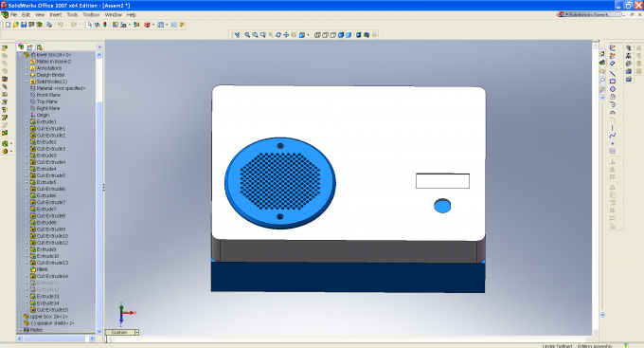Click the feature tree vertical scrollbar

(99, 192)
